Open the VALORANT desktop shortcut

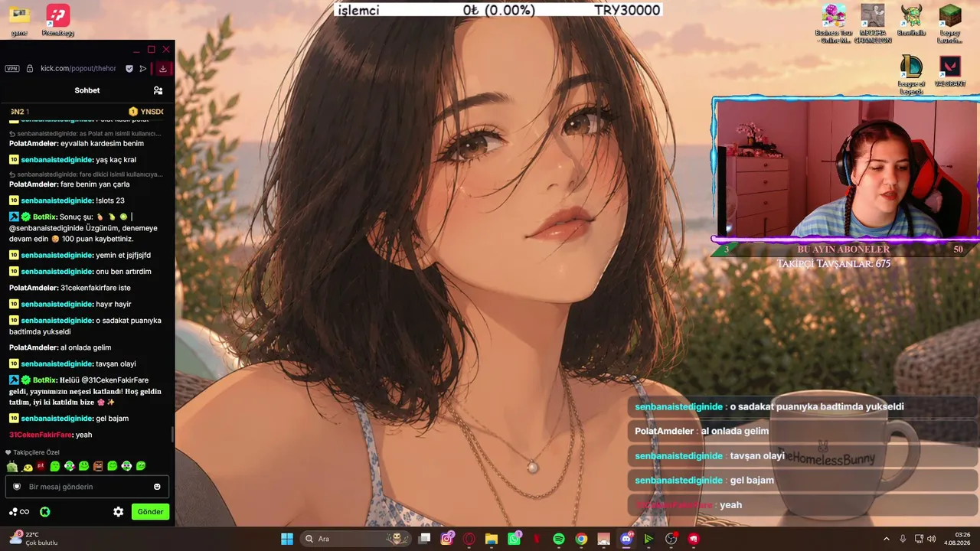950,71
